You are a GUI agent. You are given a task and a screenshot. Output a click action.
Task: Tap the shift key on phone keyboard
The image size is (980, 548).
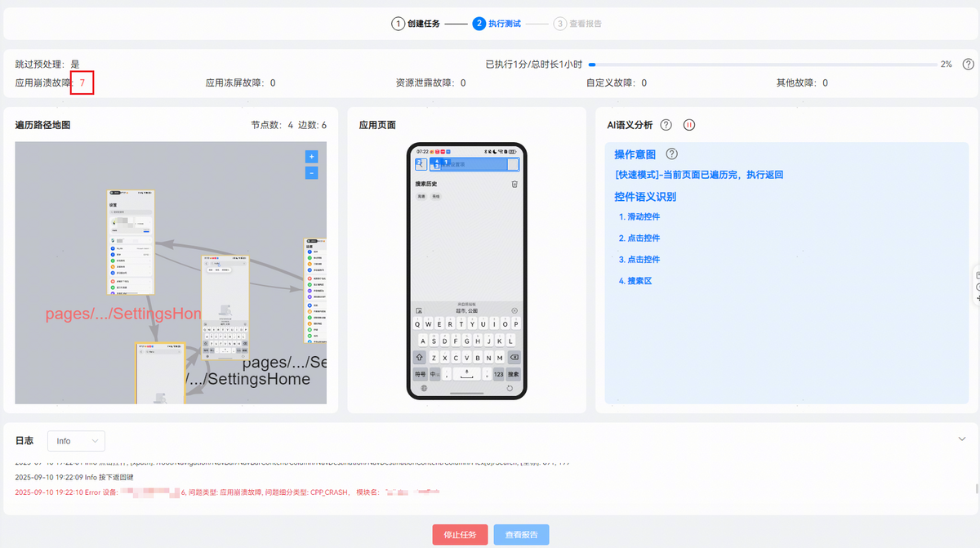(x=420, y=358)
